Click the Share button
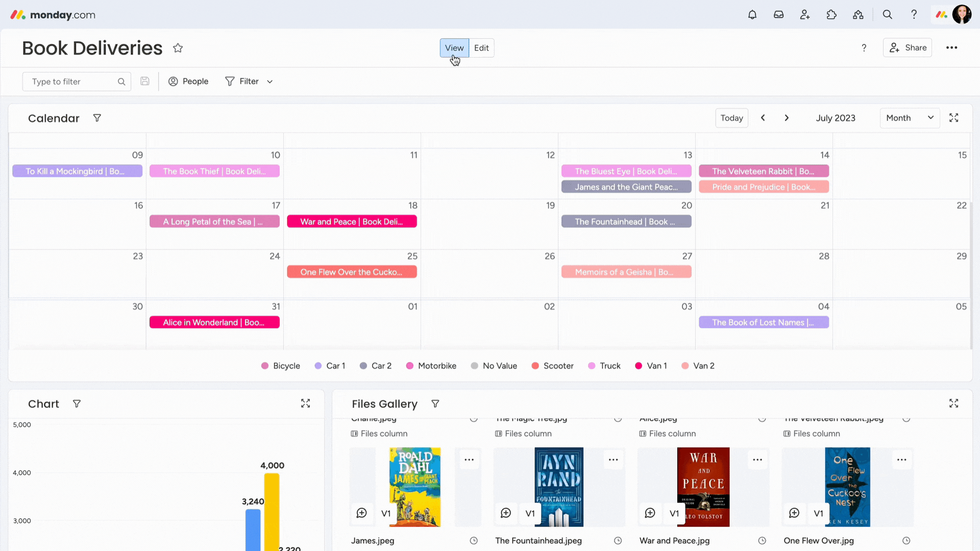 point(908,48)
